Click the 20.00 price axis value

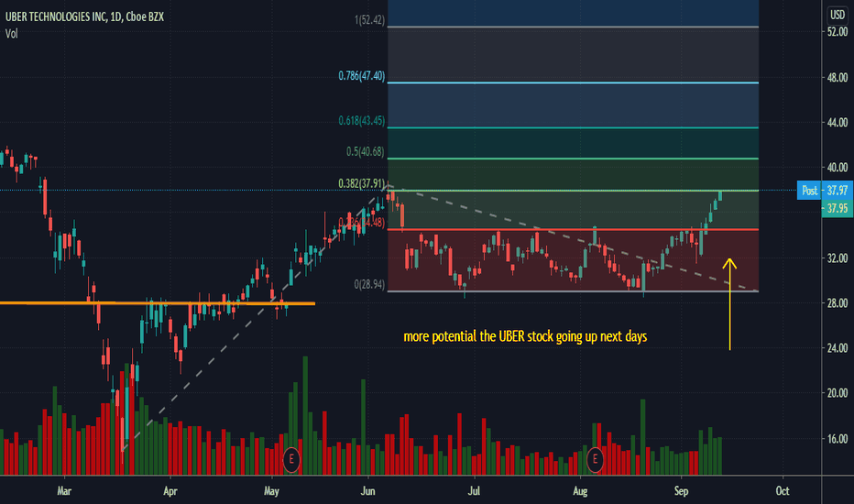click(838, 393)
